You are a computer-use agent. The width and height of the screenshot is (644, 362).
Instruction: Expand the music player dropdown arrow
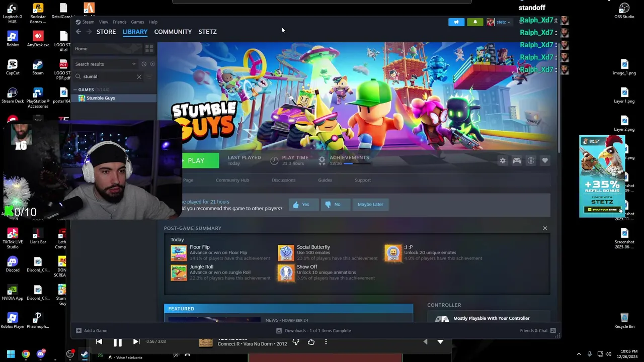440,342
